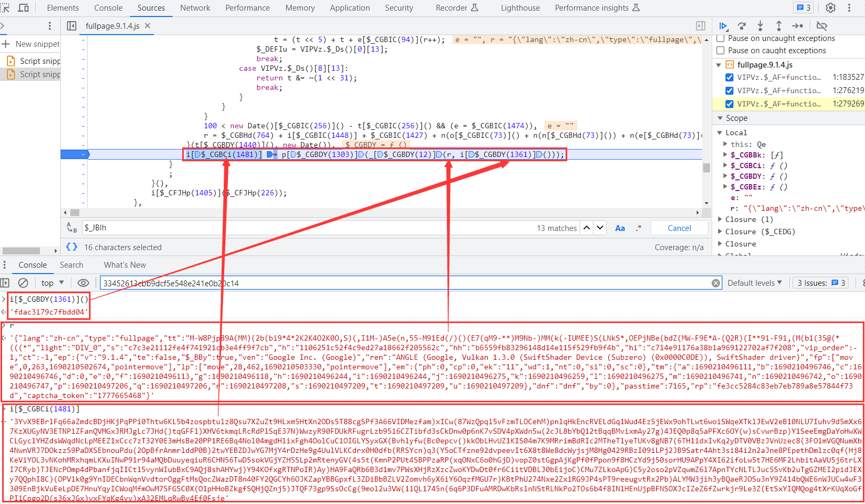Viewport: 865px width, 504px height.
Task: Enable Pause on caught exceptions
Action: pos(721,51)
